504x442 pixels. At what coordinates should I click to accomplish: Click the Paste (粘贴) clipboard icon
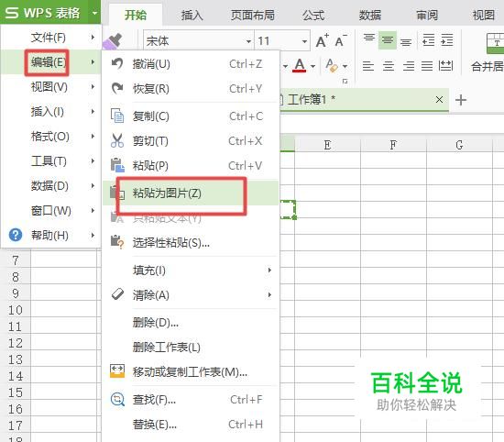pos(117,165)
